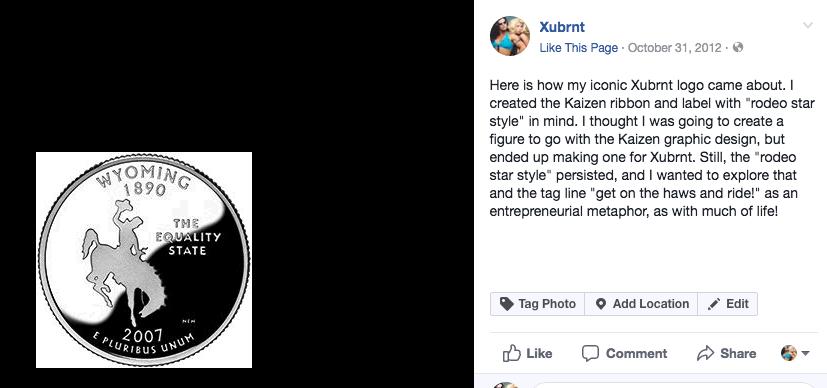This screenshot has width=827, height=388.
Task: Open the October 31, 2012 timestamp link
Action: [x=675, y=48]
